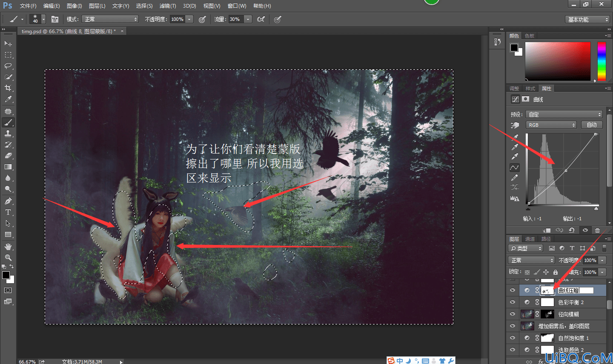Select the Path Selection tool

[x=8, y=223]
